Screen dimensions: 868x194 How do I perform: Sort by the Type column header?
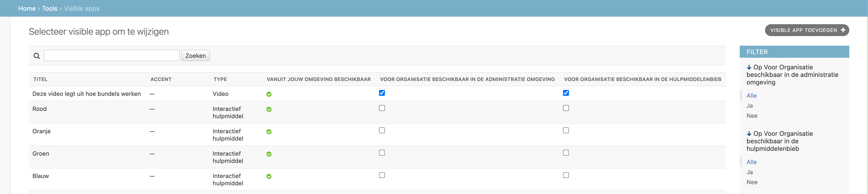pyautogui.click(x=220, y=79)
